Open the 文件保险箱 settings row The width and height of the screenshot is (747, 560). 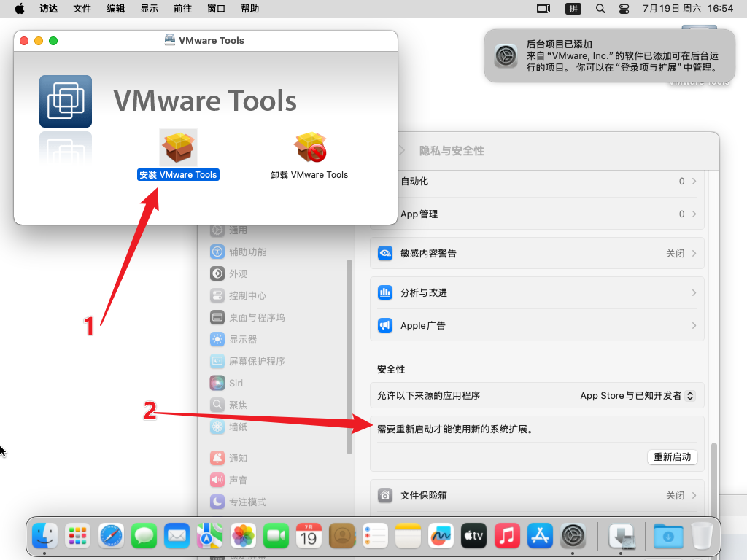(x=537, y=496)
